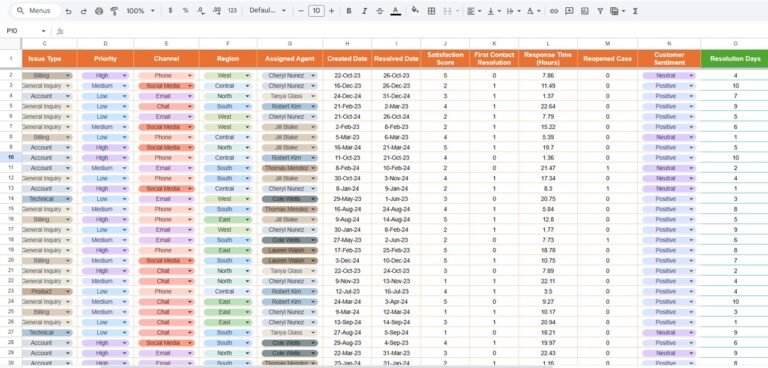The width and height of the screenshot is (768, 368).
Task: Open row 4 agent Tanya Glass dropdown
Action: point(313,96)
